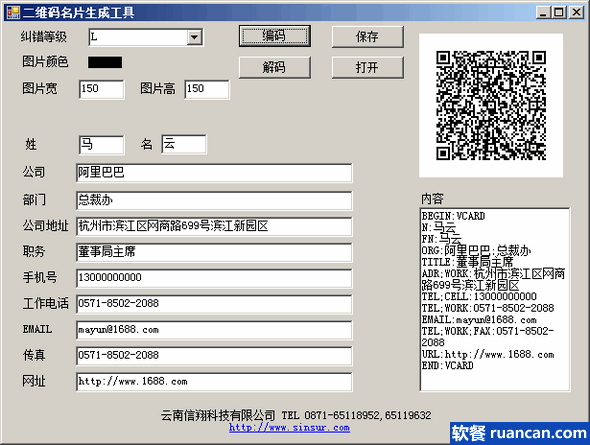Click the END:VCARD line in content
Image resolution: width=590 pixels, height=445 pixels.
(447, 366)
